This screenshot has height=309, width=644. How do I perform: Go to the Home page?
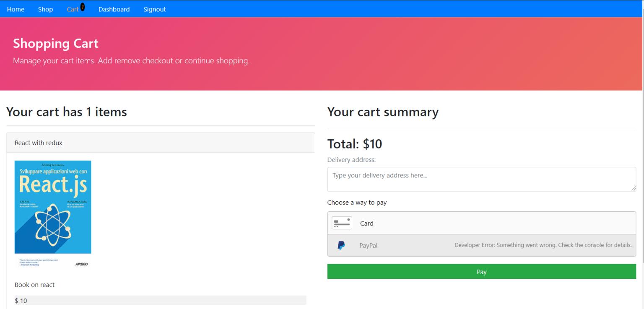tap(16, 9)
